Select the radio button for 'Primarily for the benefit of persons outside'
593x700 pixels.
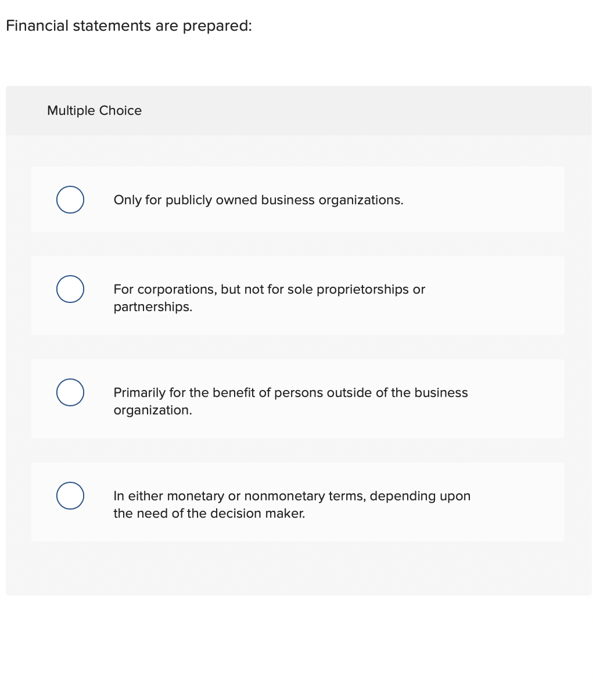click(70, 392)
